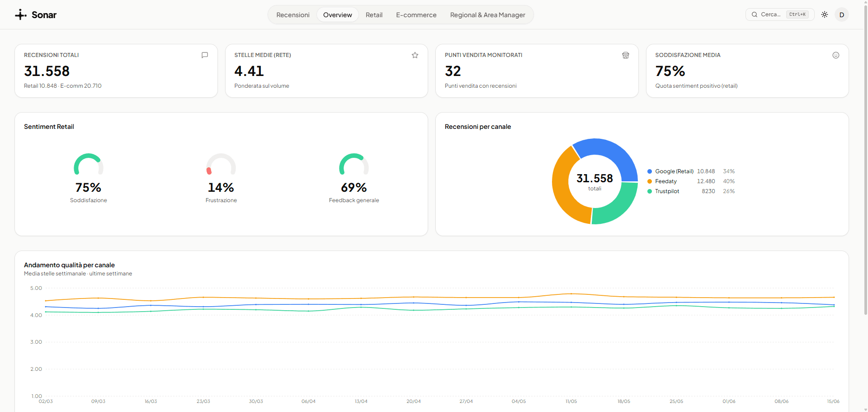Click the 5.00 y-axis label

pos(36,288)
